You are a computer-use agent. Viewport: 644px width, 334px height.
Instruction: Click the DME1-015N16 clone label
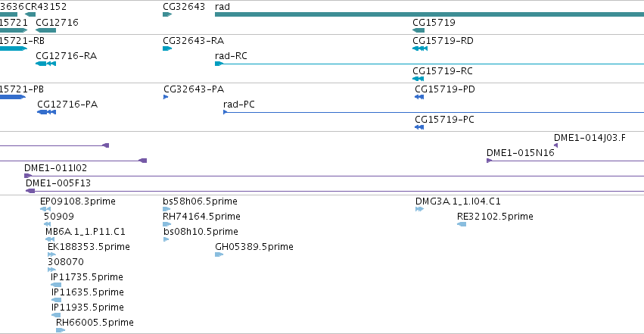521,153
